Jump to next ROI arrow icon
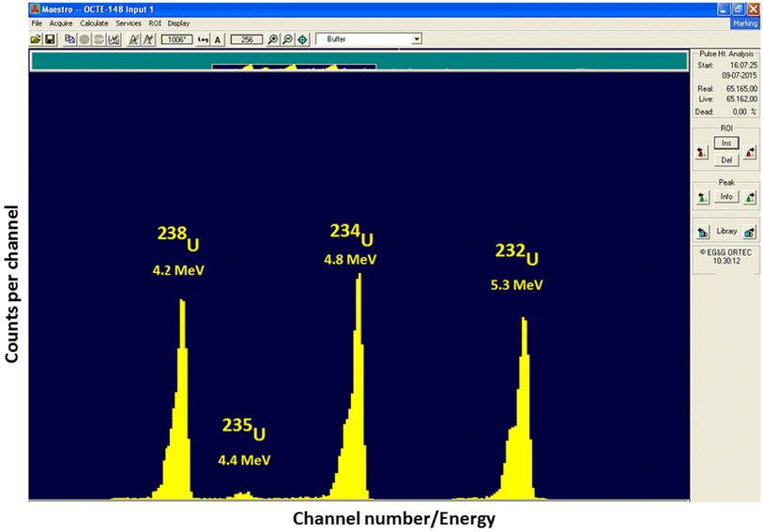The height and width of the screenshot is (532, 763). coord(749,151)
